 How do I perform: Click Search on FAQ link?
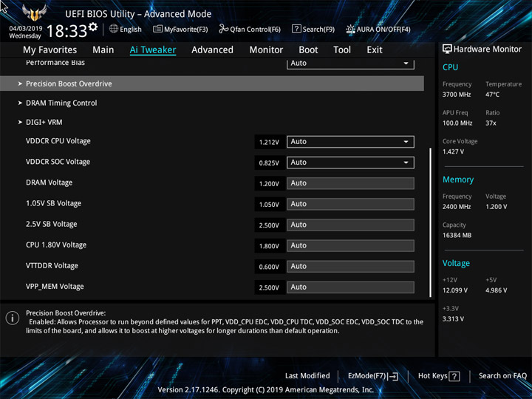[x=502, y=375]
